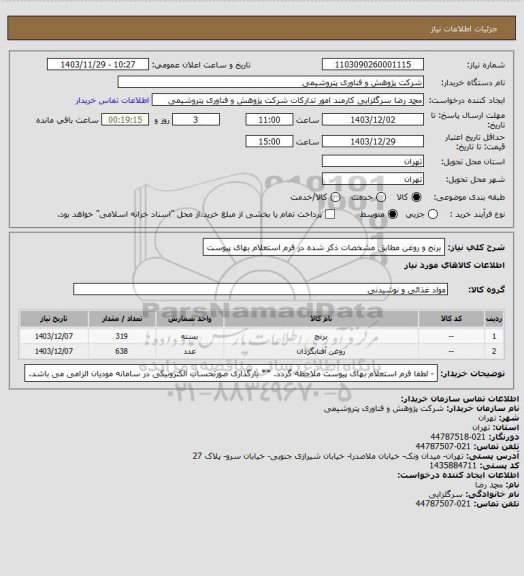Click the quantity cell 638

122,351
